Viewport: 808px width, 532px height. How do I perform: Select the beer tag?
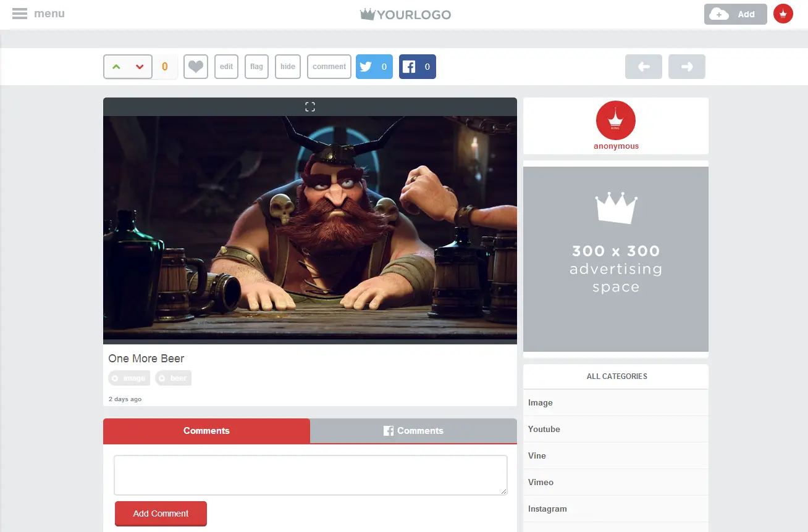point(173,378)
